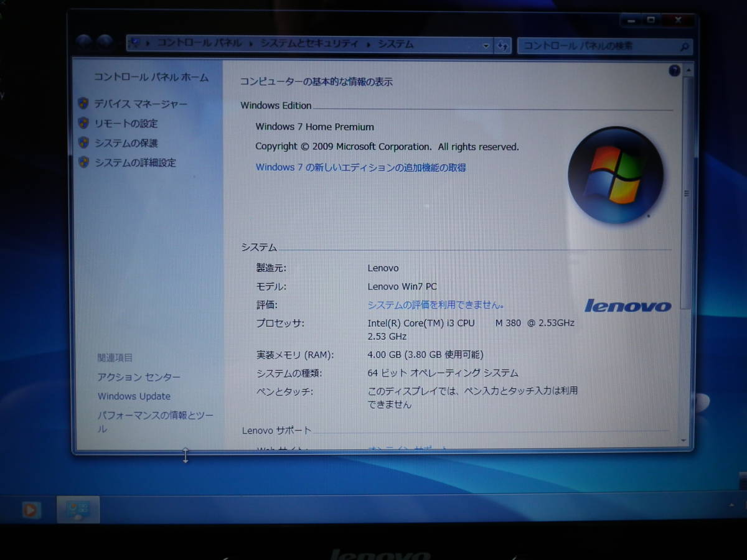747x560 pixels.
Task: Click shield icon beside システムの詳細設定
Action: (x=83, y=162)
